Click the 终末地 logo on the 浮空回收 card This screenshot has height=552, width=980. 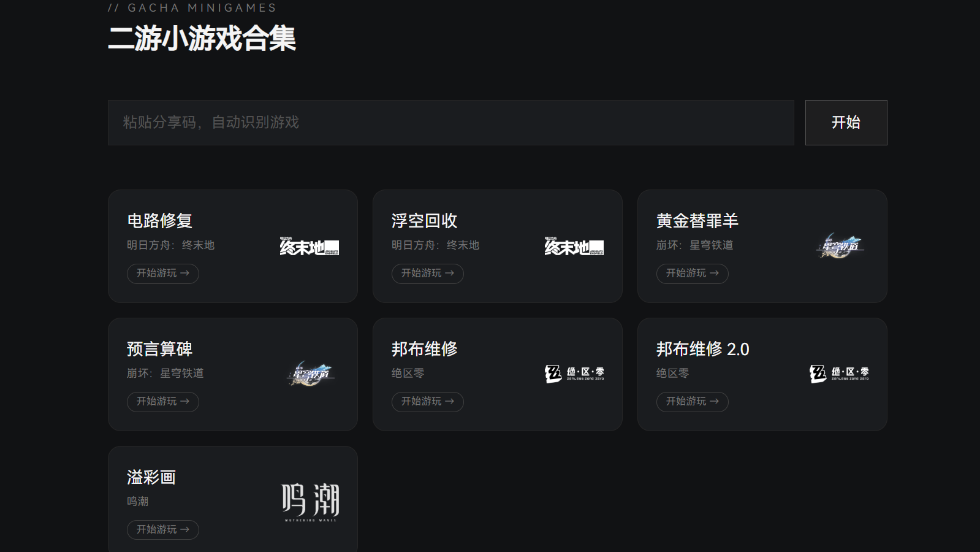coord(574,246)
